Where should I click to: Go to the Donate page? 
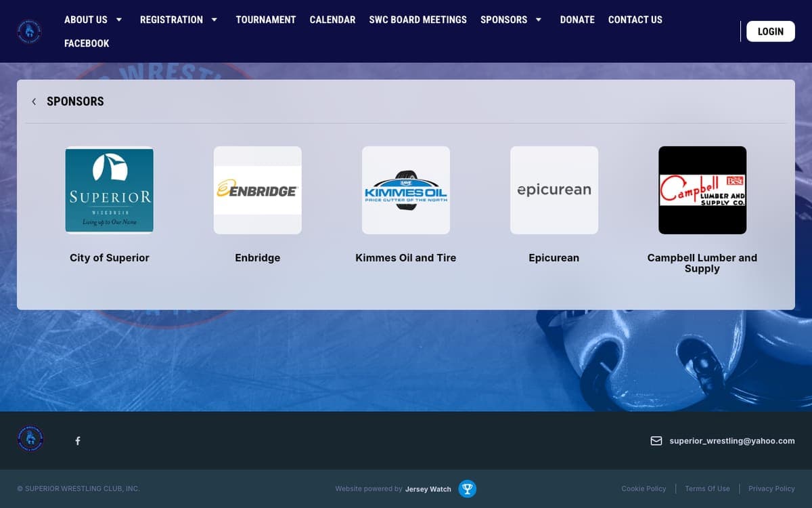tap(577, 20)
